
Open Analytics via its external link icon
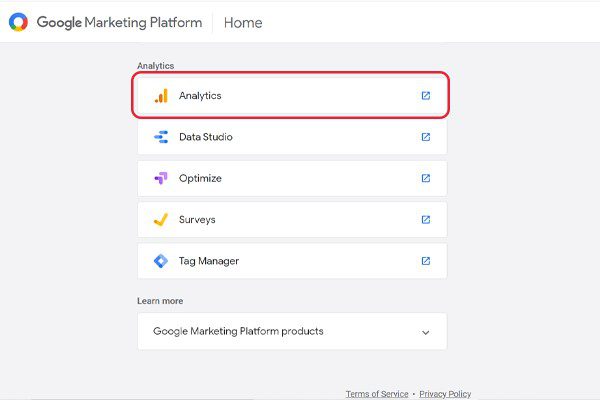[x=426, y=96]
